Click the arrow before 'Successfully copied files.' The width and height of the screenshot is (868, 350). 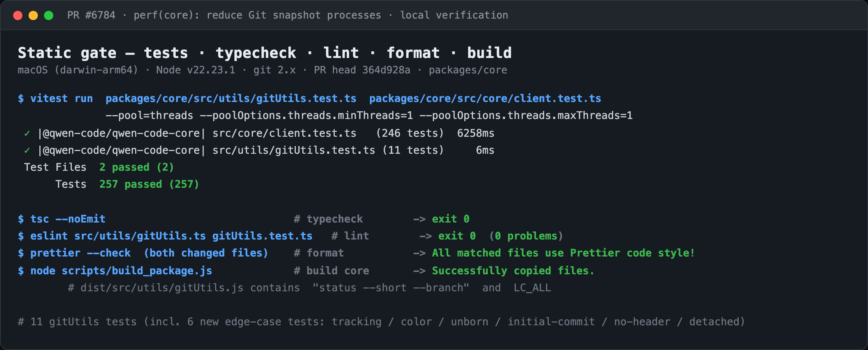[419, 271]
